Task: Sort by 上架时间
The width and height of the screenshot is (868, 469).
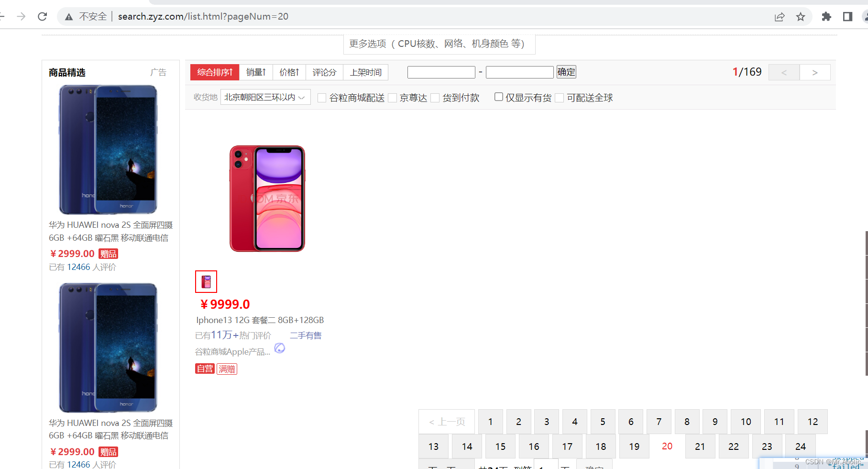Action: pyautogui.click(x=366, y=72)
